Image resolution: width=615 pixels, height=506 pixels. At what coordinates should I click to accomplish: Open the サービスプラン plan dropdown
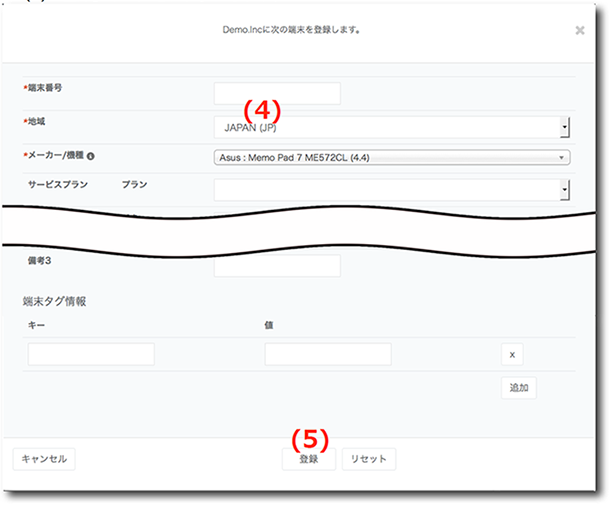point(390,189)
